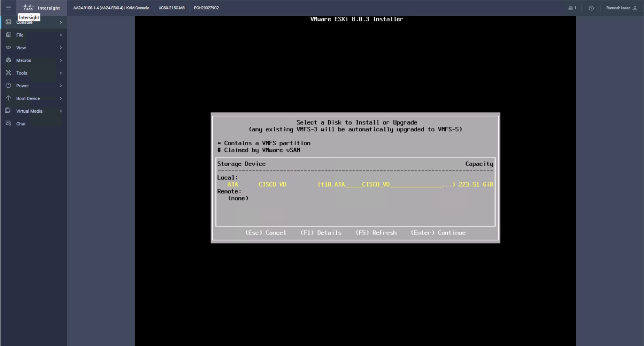This screenshot has height=346, width=644.
Task: Click the Chat bubble icon
Action: [x=8, y=123]
